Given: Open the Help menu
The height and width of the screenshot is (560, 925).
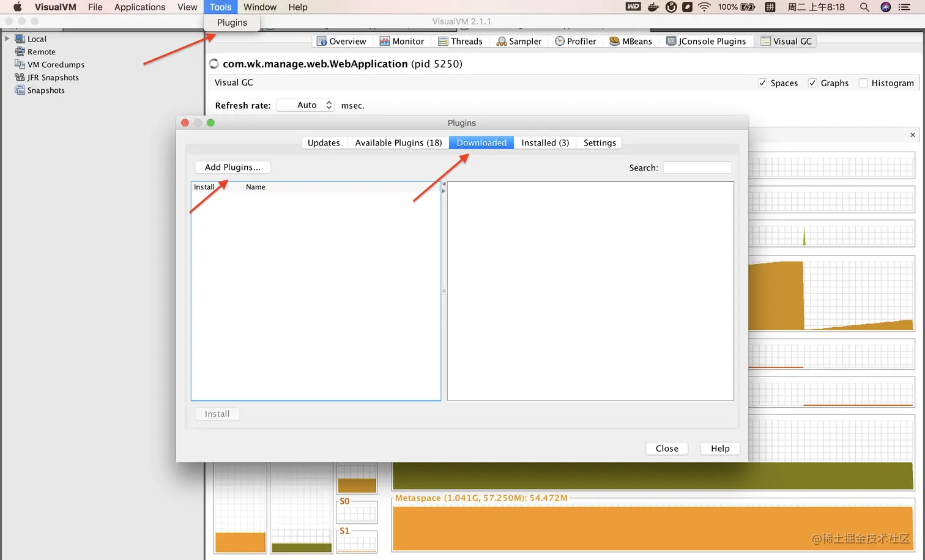Looking at the screenshot, I should pyautogui.click(x=298, y=7).
